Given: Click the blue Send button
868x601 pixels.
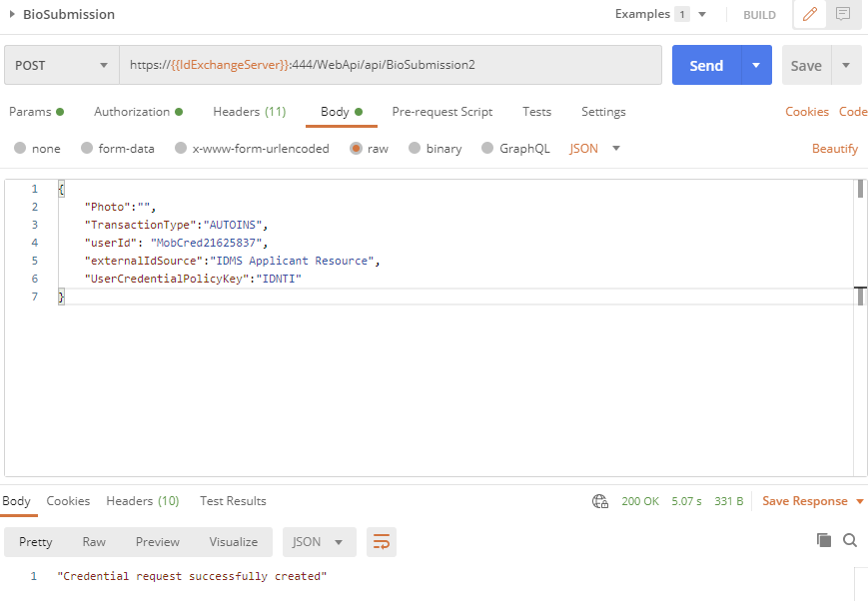Looking at the screenshot, I should pos(706,65).
